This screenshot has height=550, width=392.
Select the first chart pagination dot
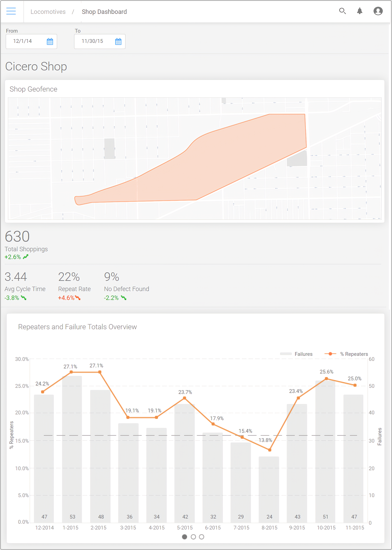(x=184, y=537)
